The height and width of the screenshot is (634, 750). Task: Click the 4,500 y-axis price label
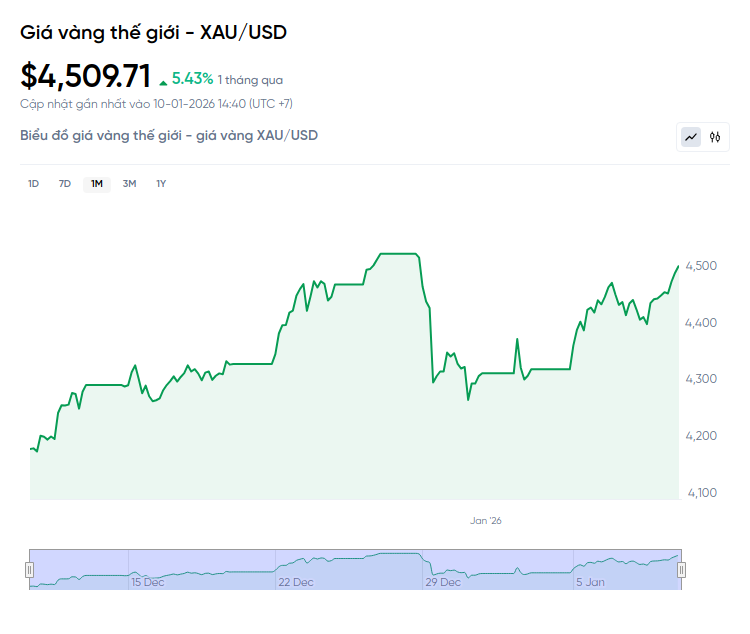point(703,266)
